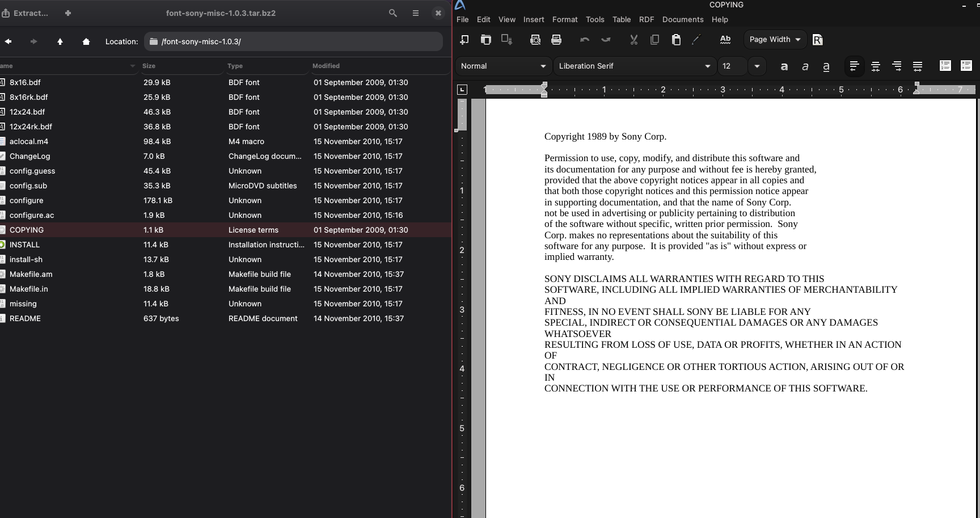Click the font size field showing 12

coord(732,66)
